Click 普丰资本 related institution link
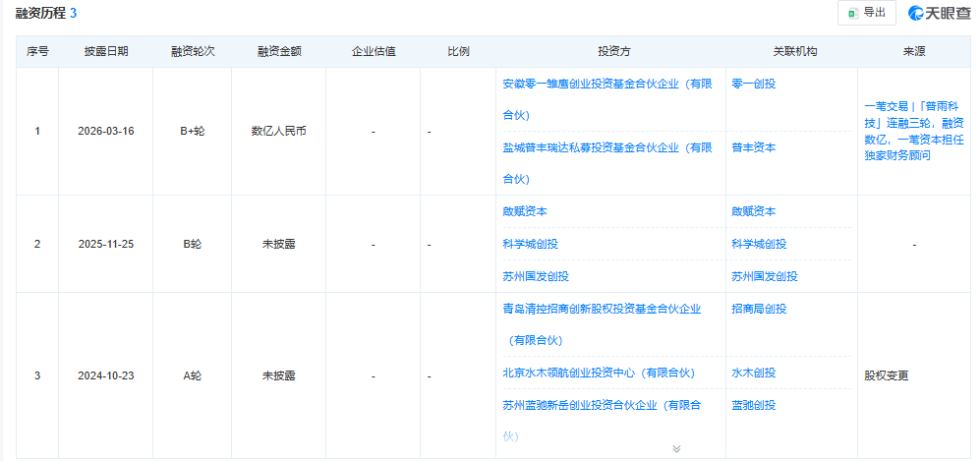This screenshot has height=461, width=980. point(753,147)
